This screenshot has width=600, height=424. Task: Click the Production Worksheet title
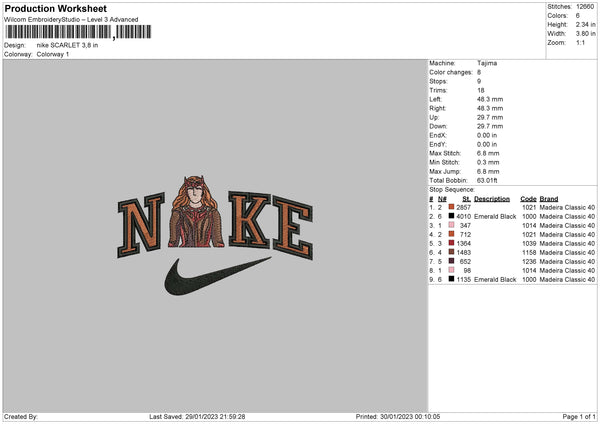pyautogui.click(x=55, y=8)
